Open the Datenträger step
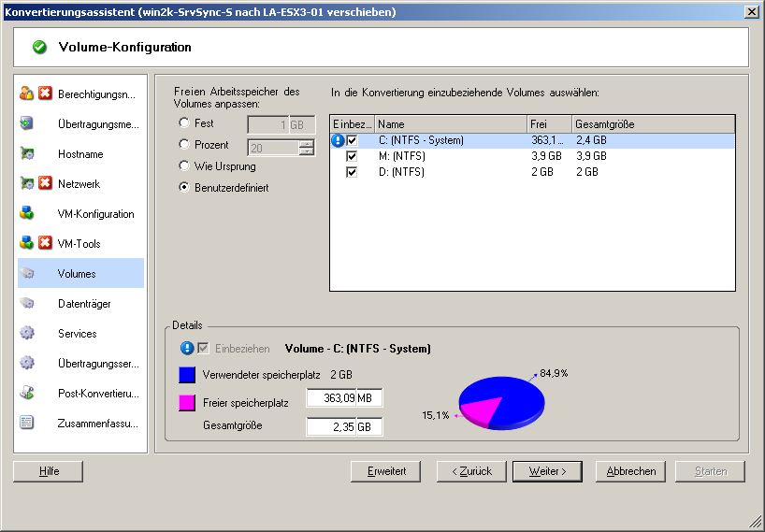Image resolution: width=765 pixels, height=532 pixels. click(80, 303)
